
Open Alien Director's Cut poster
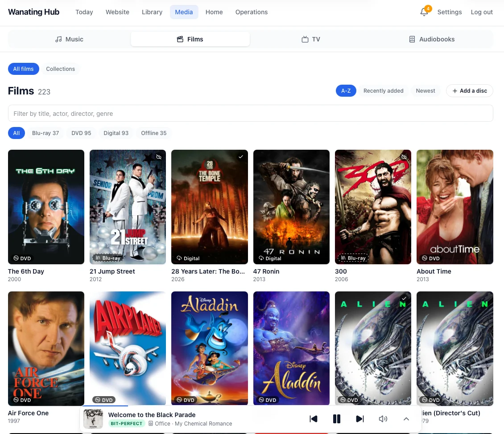(x=455, y=348)
